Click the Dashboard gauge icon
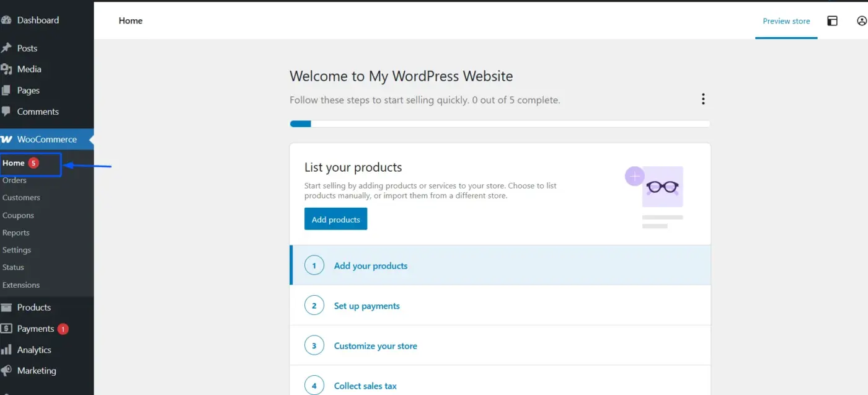Viewport: 868px width, 395px height. 6,20
